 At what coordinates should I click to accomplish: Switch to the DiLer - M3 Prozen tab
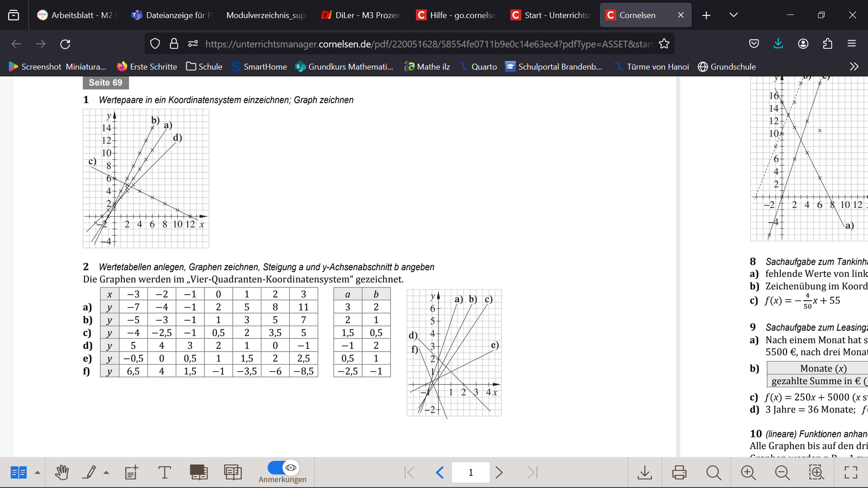361,15
